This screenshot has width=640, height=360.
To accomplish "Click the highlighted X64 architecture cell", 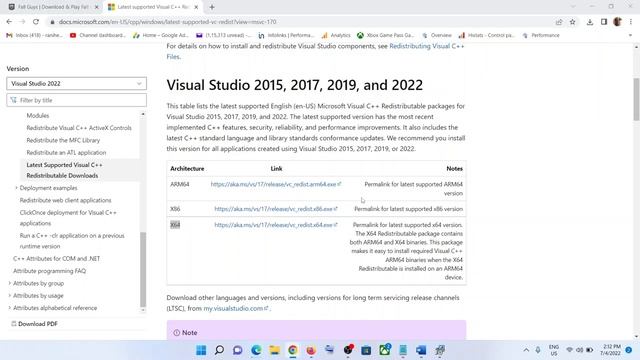I will (175, 224).
